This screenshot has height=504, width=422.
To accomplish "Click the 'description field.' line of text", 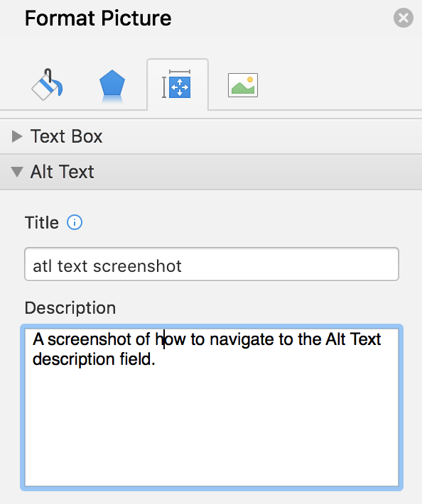I will tap(94, 359).
